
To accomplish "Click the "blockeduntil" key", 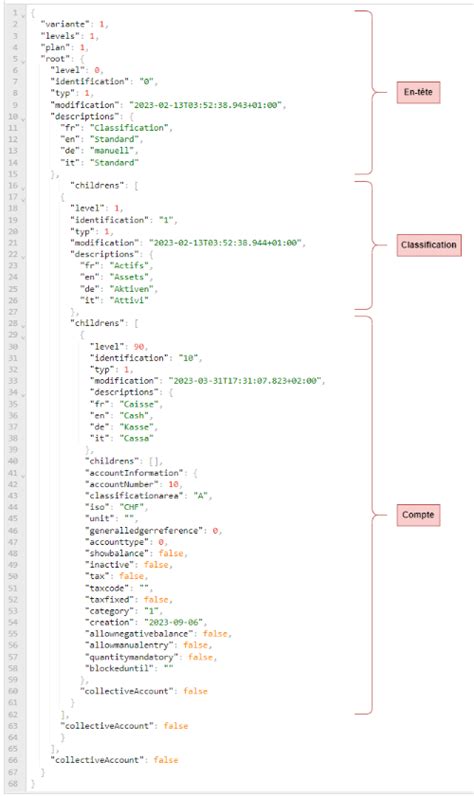I will 121,668.
